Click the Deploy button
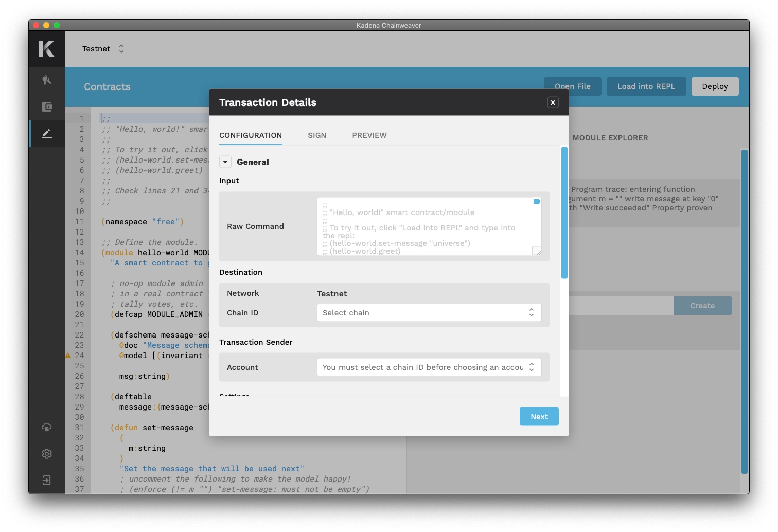Viewport: 778px width, 532px height. point(715,86)
